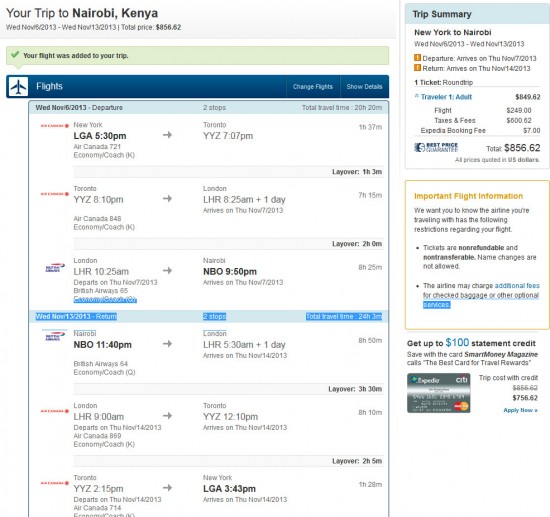The height and width of the screenshot is (517, 550).
Task: Click British Airways logo for flight 65
Action: [55, 268]
